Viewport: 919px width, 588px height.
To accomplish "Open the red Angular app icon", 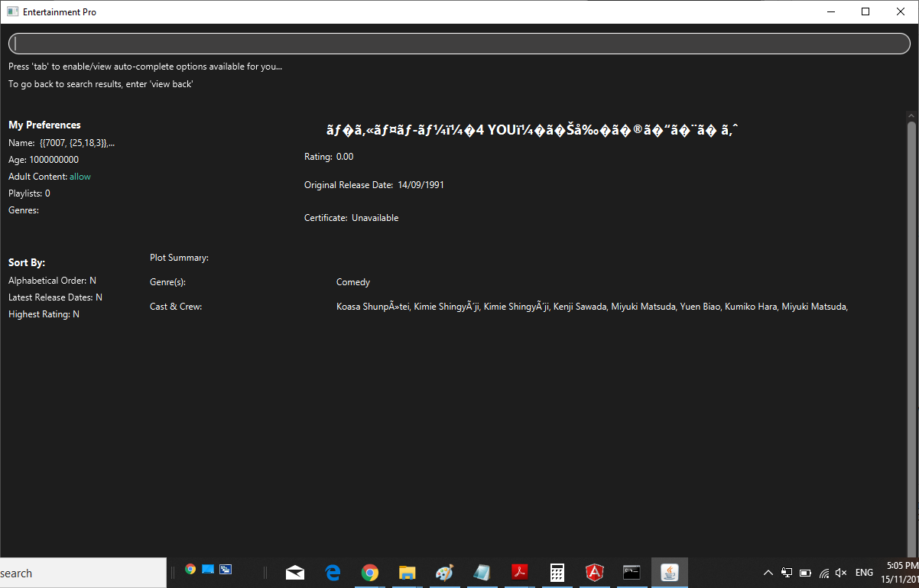I will 594,573.
